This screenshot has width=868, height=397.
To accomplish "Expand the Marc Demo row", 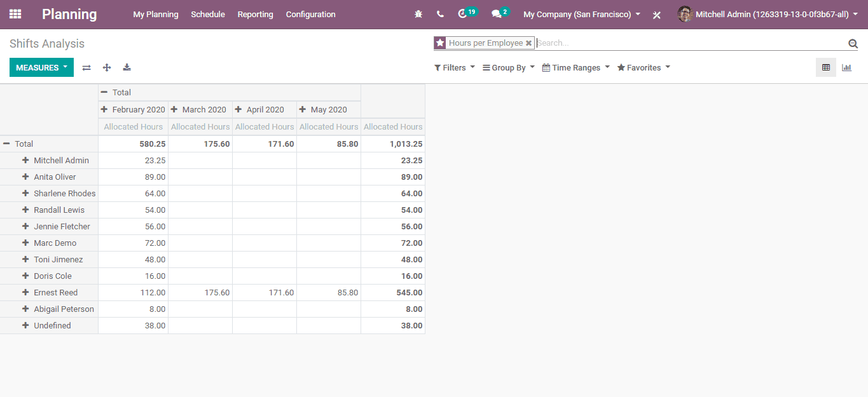I will [x=49, y=243].
